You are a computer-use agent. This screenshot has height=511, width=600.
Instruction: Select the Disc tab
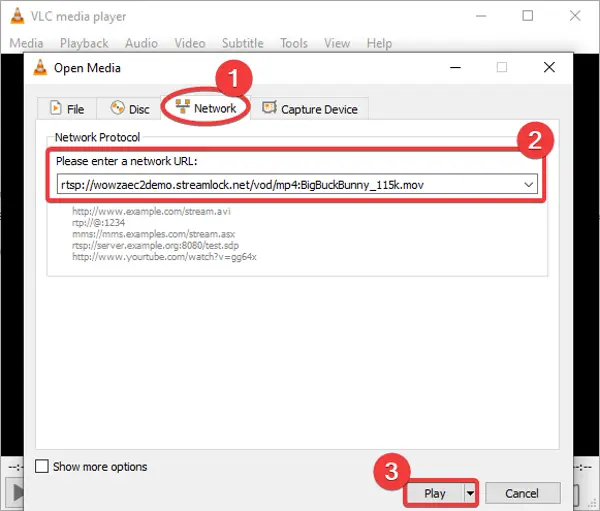pos(129,109)
